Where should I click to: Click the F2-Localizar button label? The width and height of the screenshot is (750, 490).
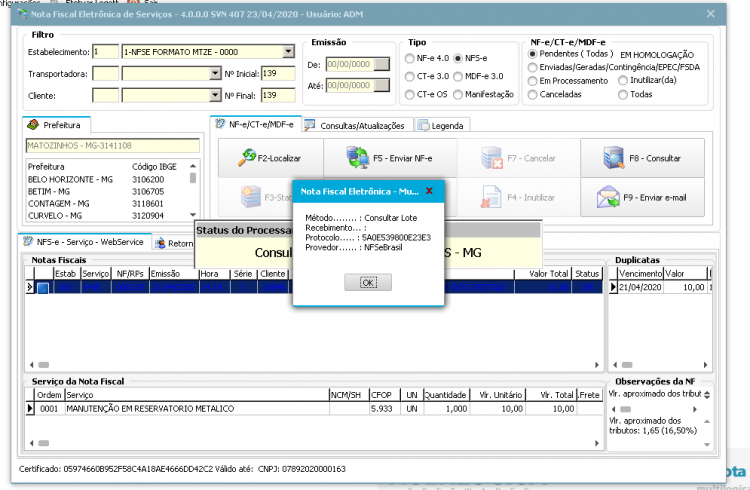pyautogui.click(x=279, y=158)
